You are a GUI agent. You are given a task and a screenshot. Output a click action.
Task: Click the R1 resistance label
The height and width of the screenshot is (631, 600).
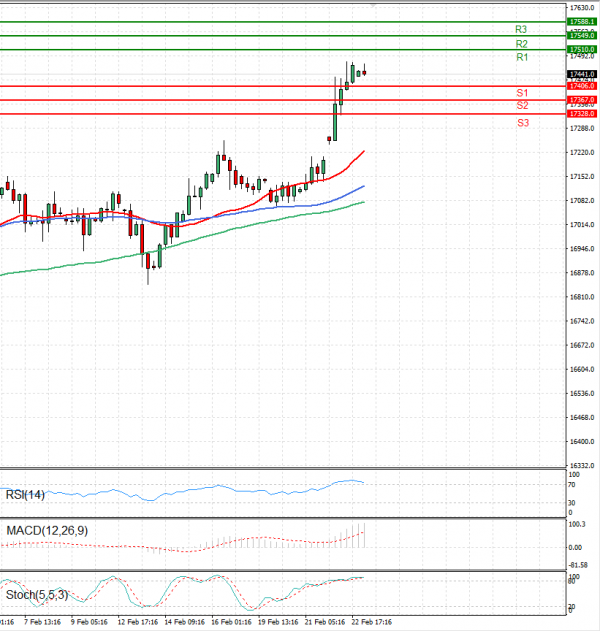tap(522, 57)
